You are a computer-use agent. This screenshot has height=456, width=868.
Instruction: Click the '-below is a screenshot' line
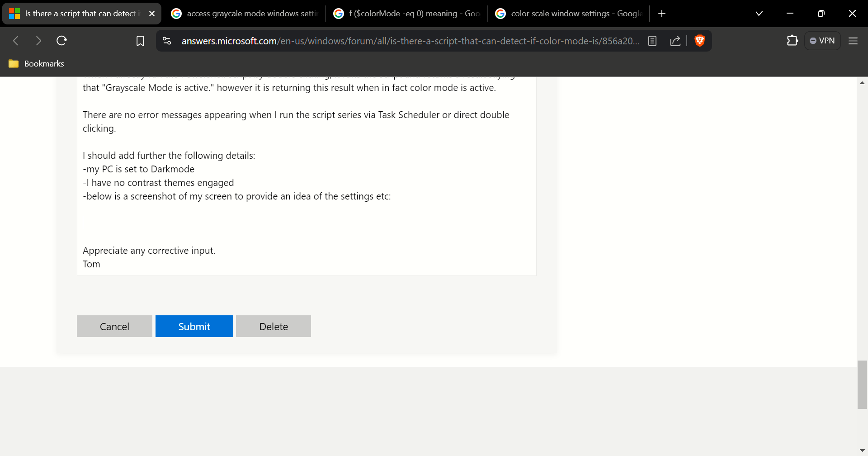(x=237, y=196)
